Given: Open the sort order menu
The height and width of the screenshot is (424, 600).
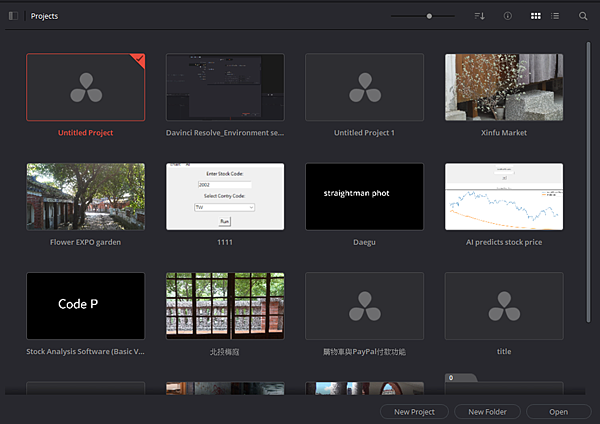Looking at the screenshot, I should pos(480,16).
